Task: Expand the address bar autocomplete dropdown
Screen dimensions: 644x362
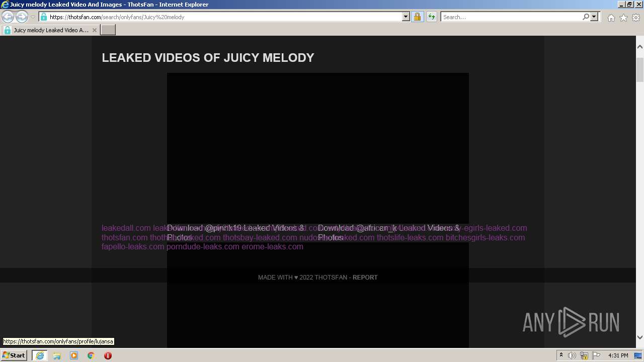Action: click(x=406, y=17)
